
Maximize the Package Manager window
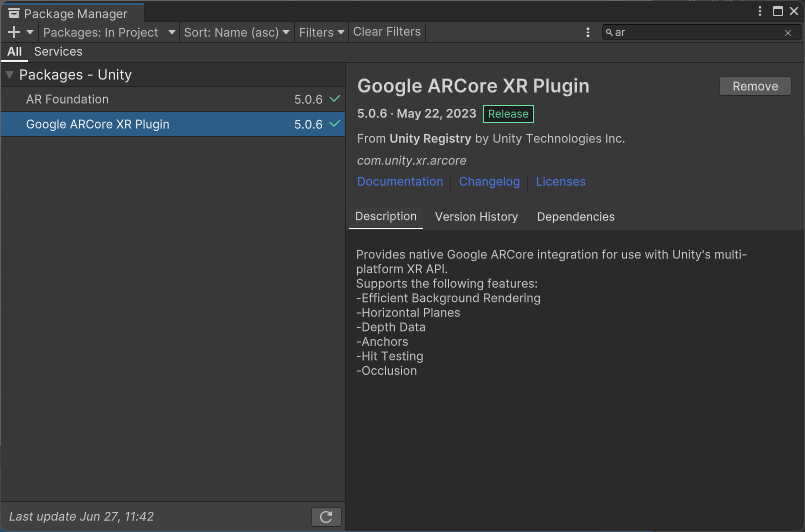click(x=778, y=11)
